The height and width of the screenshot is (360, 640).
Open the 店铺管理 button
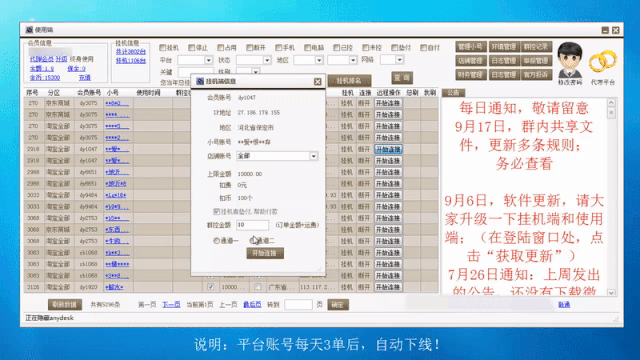pyautogui.click(x=471, y=61)
